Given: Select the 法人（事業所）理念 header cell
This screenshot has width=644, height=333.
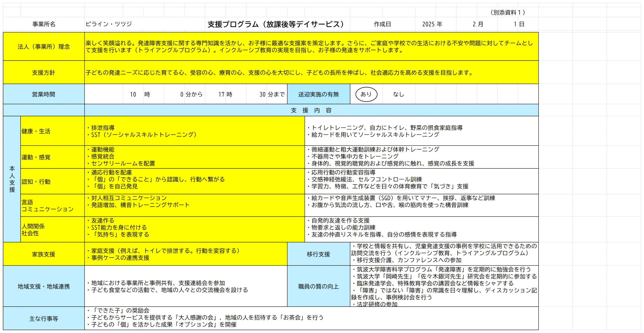Looking at the screenshot, I should click(44, 46).
